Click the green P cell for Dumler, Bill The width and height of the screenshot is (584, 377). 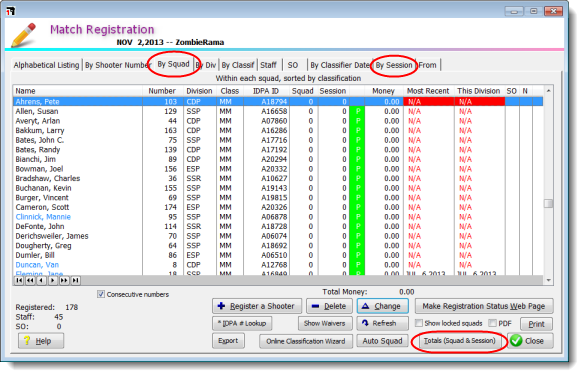[357, 255]
